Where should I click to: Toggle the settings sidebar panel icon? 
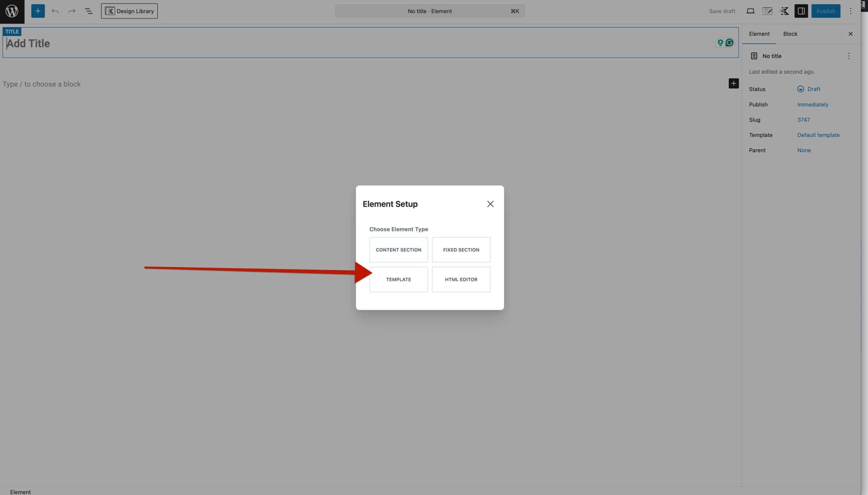pyautogui.click(x=801, y=11)
